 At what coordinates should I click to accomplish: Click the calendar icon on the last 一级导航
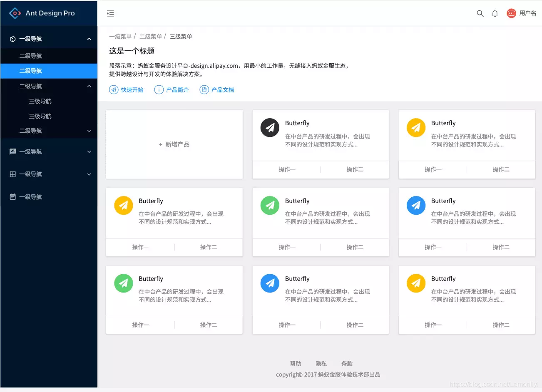[12, 197]
